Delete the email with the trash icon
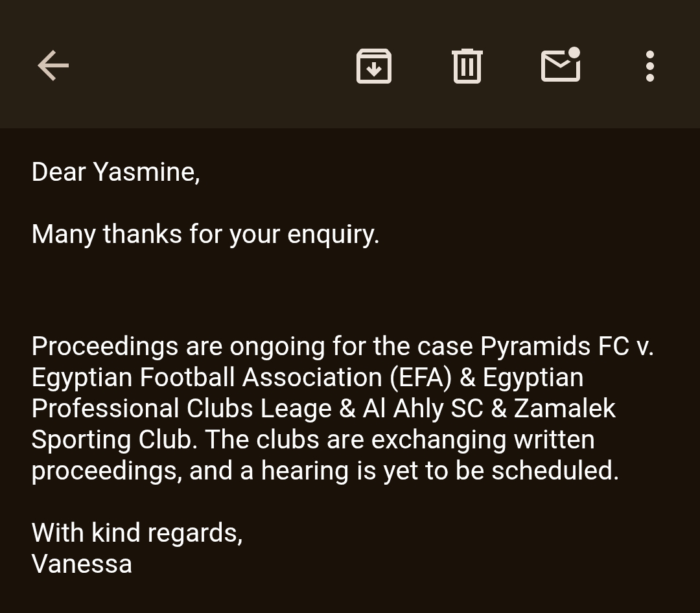This screenshot has height=613, width=700. (x=467, y=66)
